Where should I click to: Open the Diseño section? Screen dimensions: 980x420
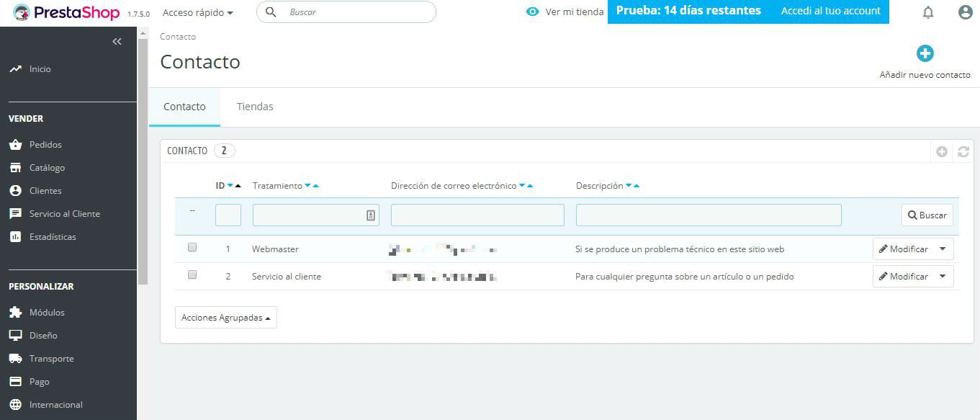click(x=42, y=335)
